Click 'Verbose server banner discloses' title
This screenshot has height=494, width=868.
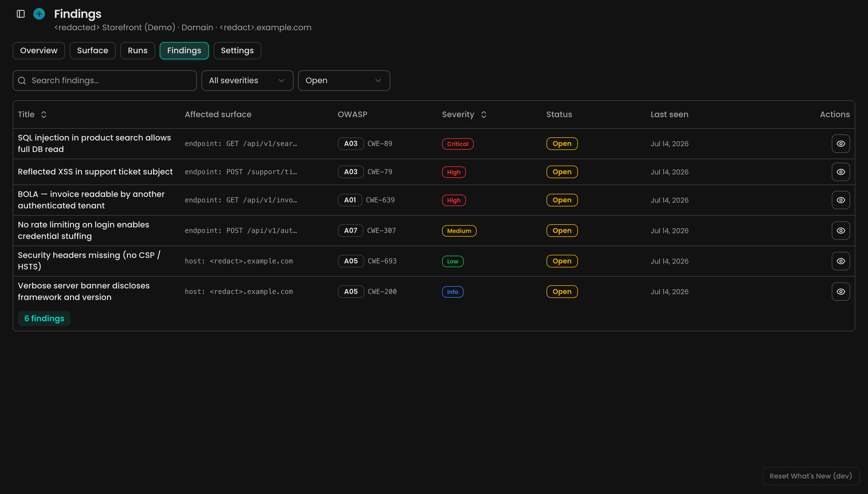point(83,291)
